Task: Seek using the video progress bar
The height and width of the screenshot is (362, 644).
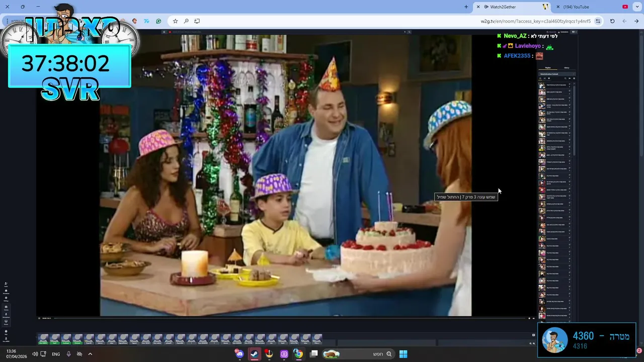Action: (x=289, y=318)
